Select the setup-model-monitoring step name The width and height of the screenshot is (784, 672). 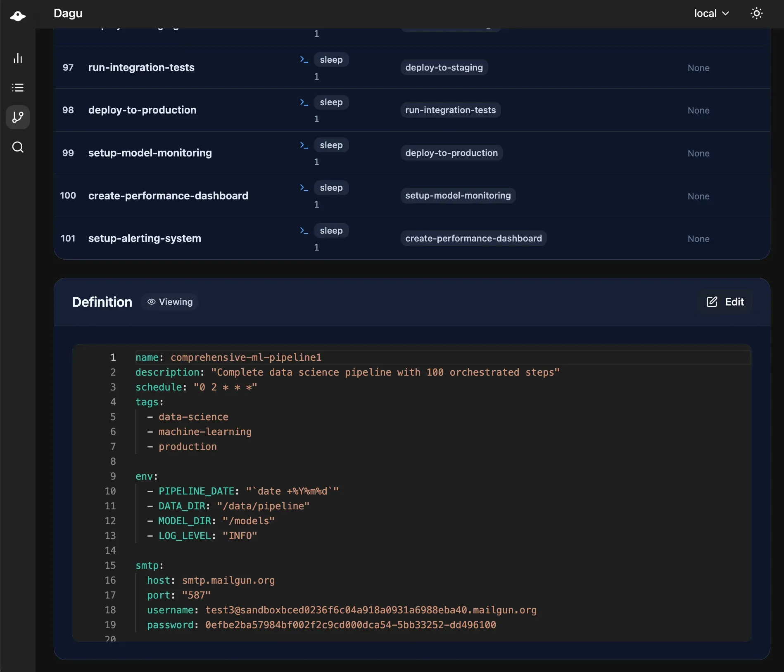pos(150,153)
